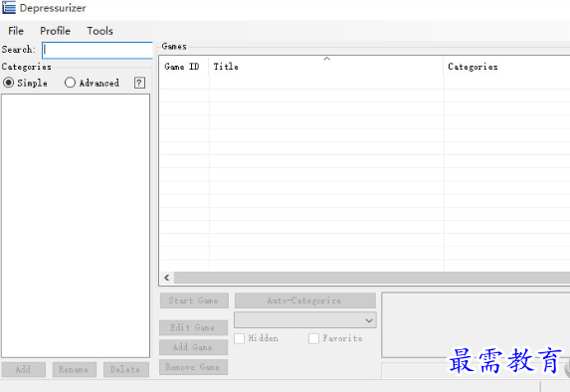Click the Auto-Categorize button
Viewport: 570px width, 392px height.
[x=305, y=300]
